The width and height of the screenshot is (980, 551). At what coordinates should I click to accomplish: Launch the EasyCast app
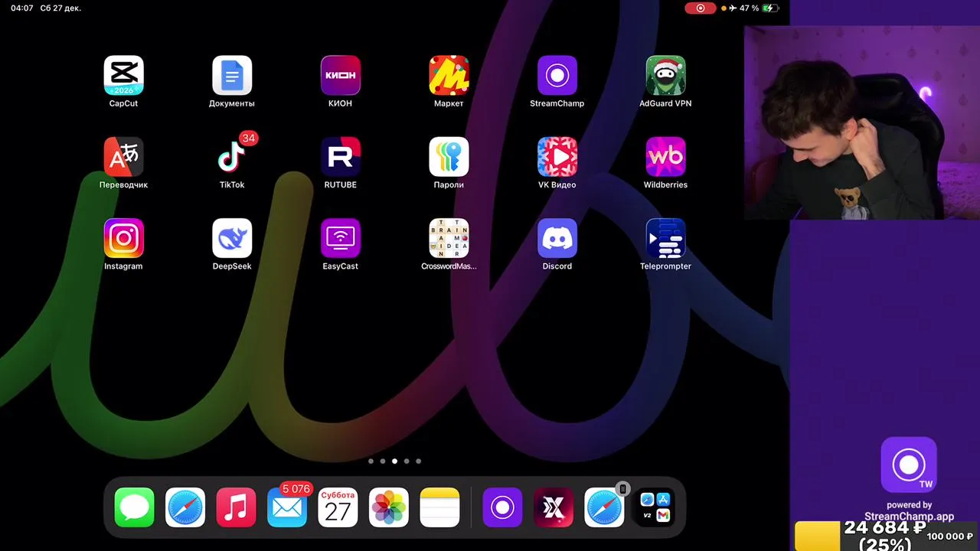click(x=341, y=238)
